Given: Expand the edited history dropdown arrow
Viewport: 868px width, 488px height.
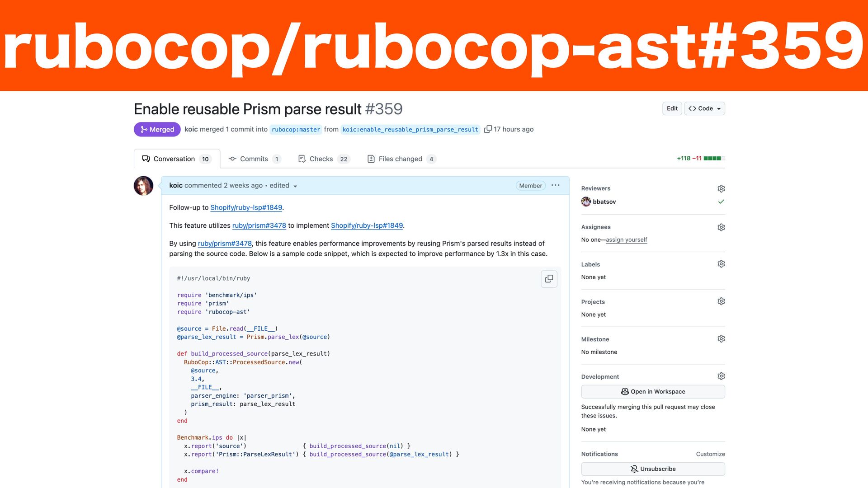Looking at the screenshot, I should pyautogui.click(x=295, y=186).
